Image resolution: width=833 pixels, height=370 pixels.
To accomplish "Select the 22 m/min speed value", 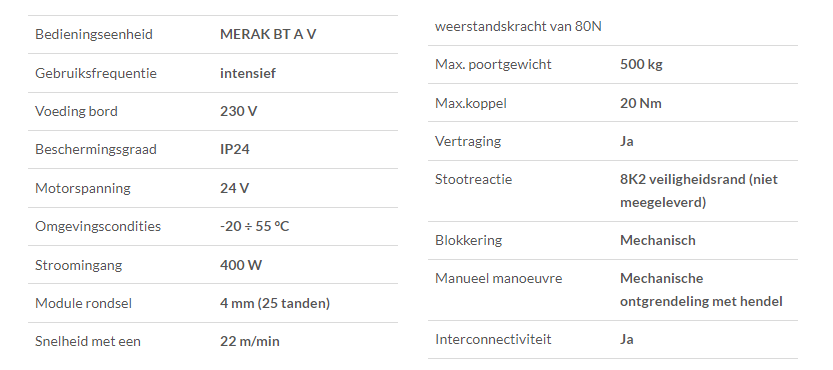I will [x=250, y=341].
